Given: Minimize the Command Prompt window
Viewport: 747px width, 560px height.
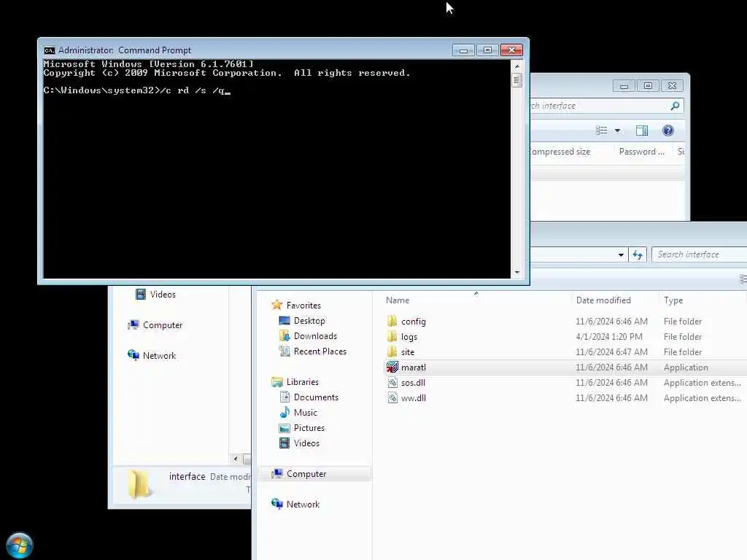Looking at the screenshot, I should click(463, 50).
